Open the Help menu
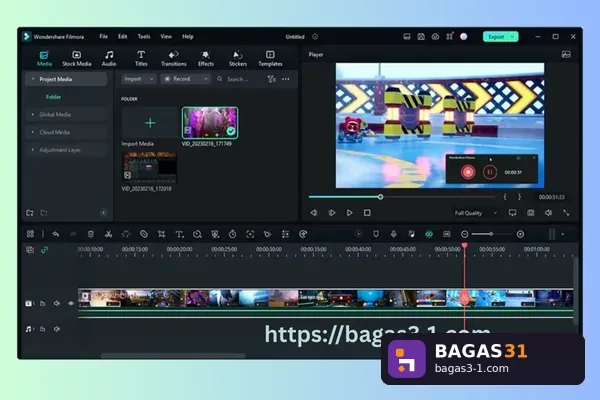Screen dimensions: 600x400 pos(188,36)
